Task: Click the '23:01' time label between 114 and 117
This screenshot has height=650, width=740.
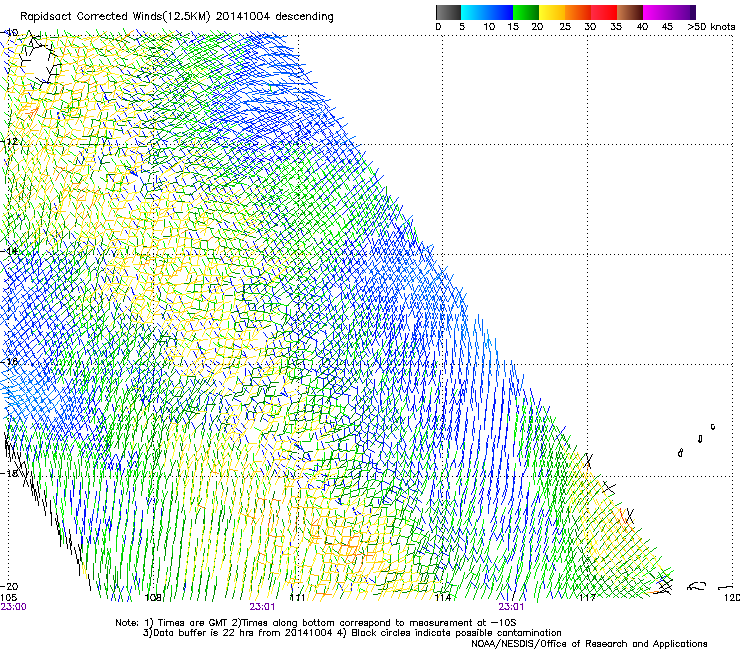Action: 511,607
